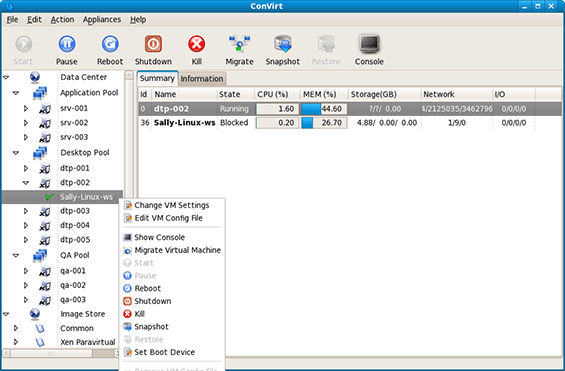The image size is (565, 371).
Task: Click the Set Boot Device icon in context menu
Action: [x=128, y=352]
